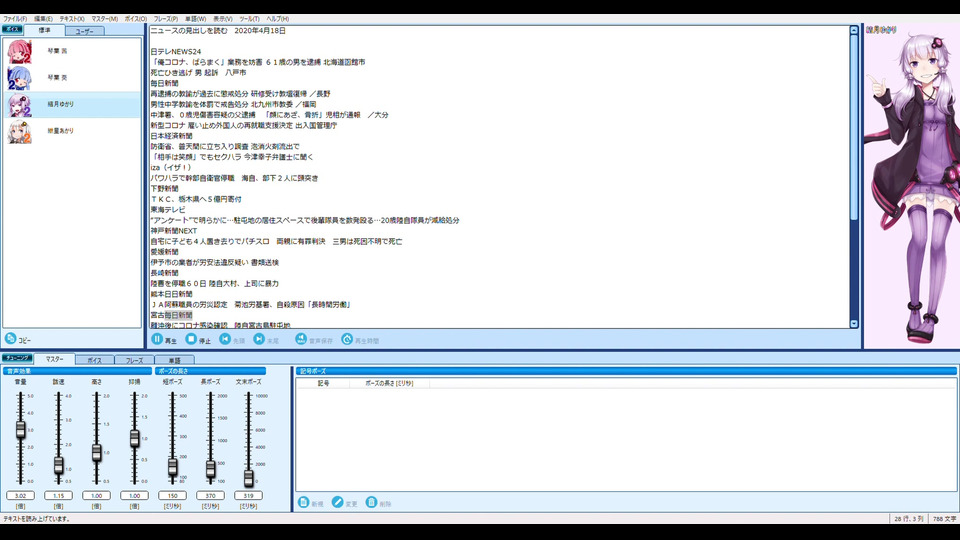Switch to ボイス tuning tab

click(94, 360)
